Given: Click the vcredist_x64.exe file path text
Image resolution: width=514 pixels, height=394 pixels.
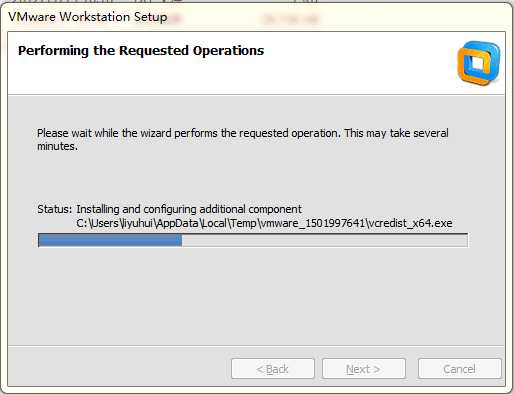Looking at the screenshot, I should tap(264, 223).
